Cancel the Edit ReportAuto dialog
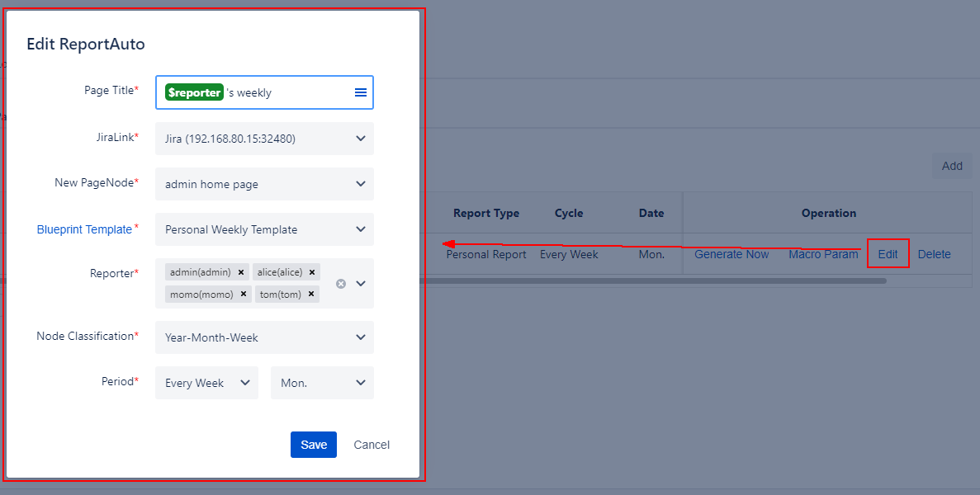Viewport: 980px width, 495px height. pyautogui.click(x=372, y=445)
